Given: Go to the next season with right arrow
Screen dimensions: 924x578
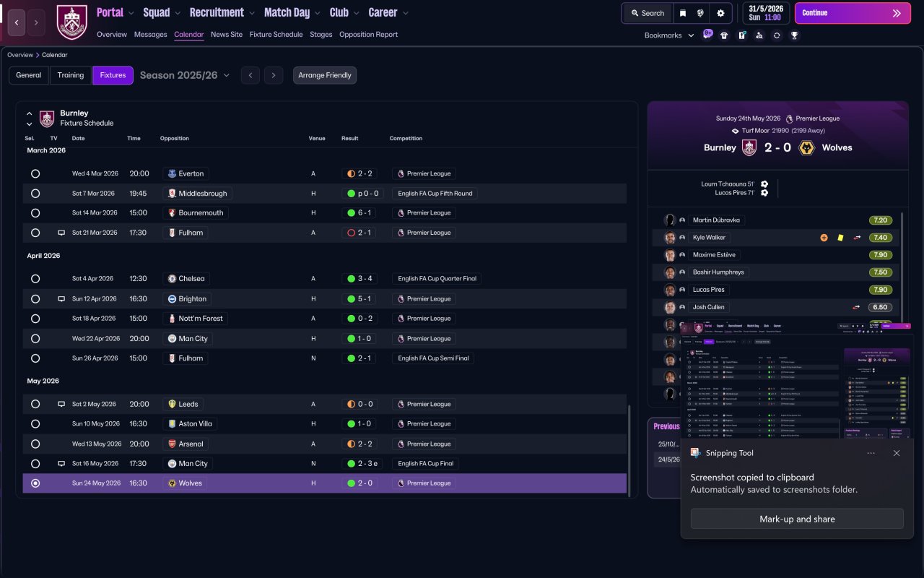Looking at the screenshot, I should point(273,75).
